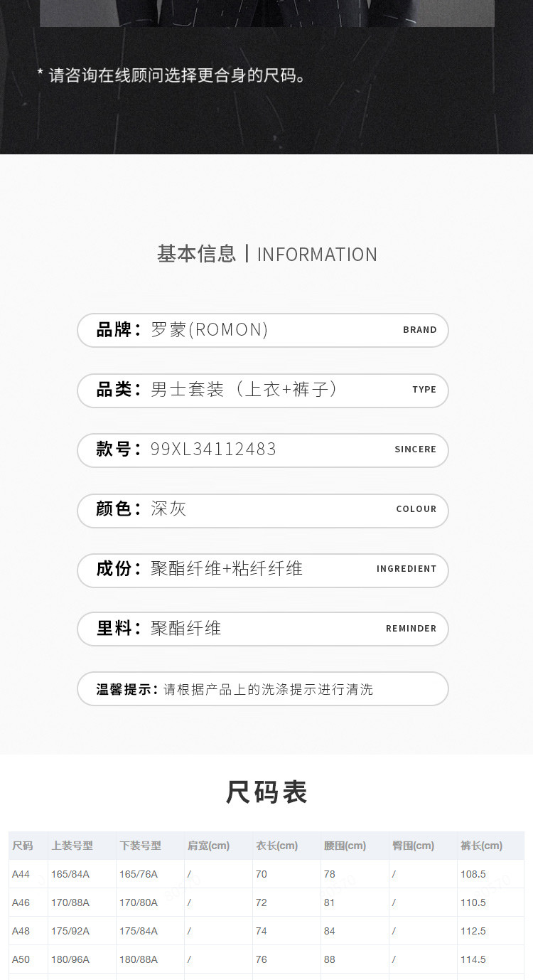Click the 成份 聚酯纤维+粘纤纤维 row
Screen dimensions: 533x980
(262, 569)
